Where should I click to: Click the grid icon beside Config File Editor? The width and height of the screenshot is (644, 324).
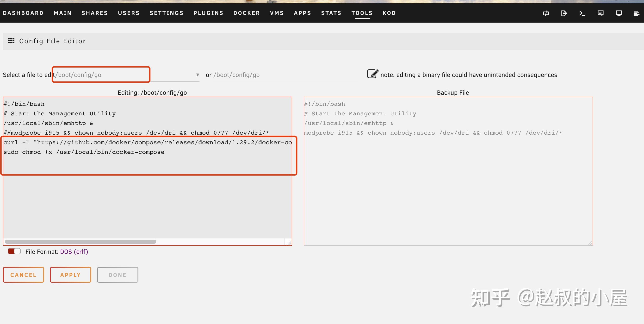[x=11, y=41]
